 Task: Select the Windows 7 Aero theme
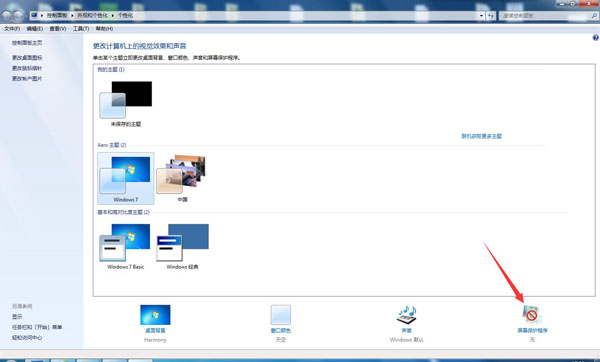[x=126, y=178]
